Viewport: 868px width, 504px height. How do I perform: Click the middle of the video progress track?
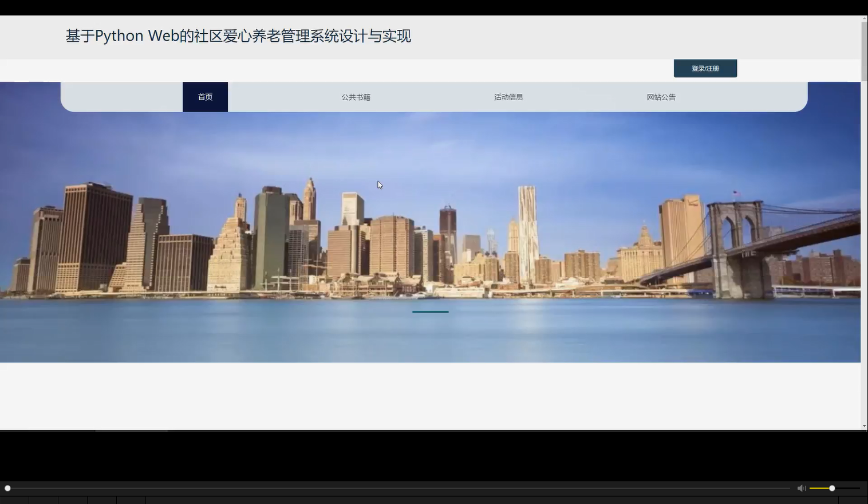[401, 488]
